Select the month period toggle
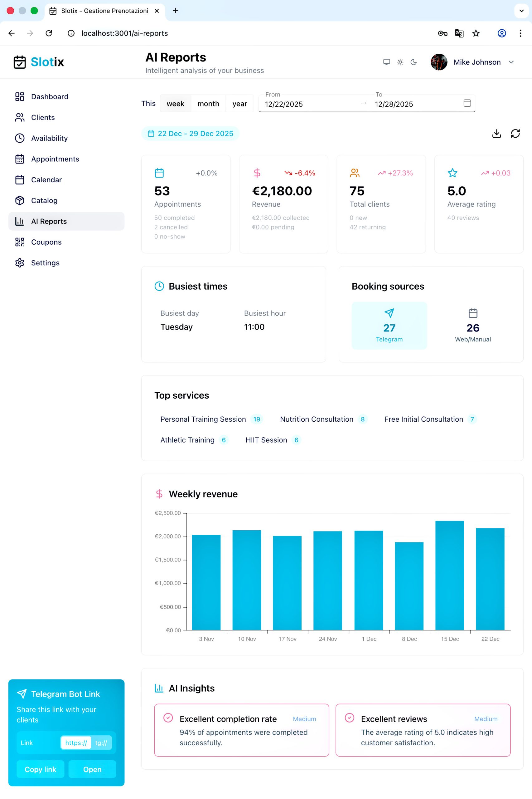The width and height of the screenshot is (532, 799). point(208,104)
